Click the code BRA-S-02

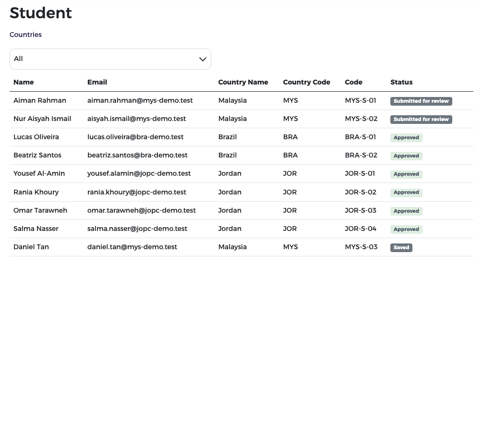pyautogui.click(x=361, y=155)
